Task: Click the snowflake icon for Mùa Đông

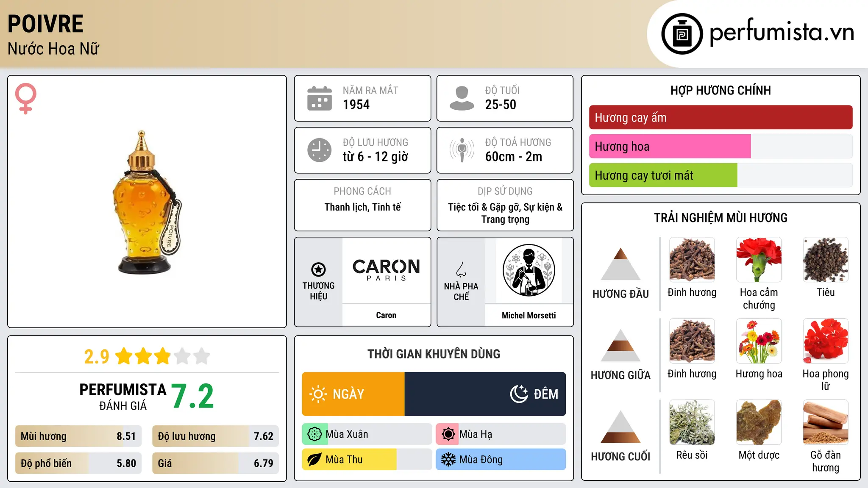Action: (448, 460)
